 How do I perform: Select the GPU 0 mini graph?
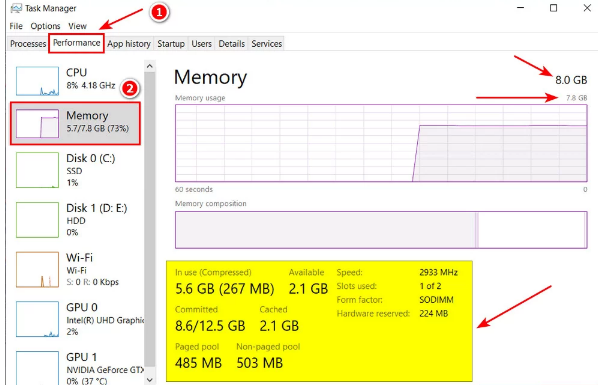(37, 319)
